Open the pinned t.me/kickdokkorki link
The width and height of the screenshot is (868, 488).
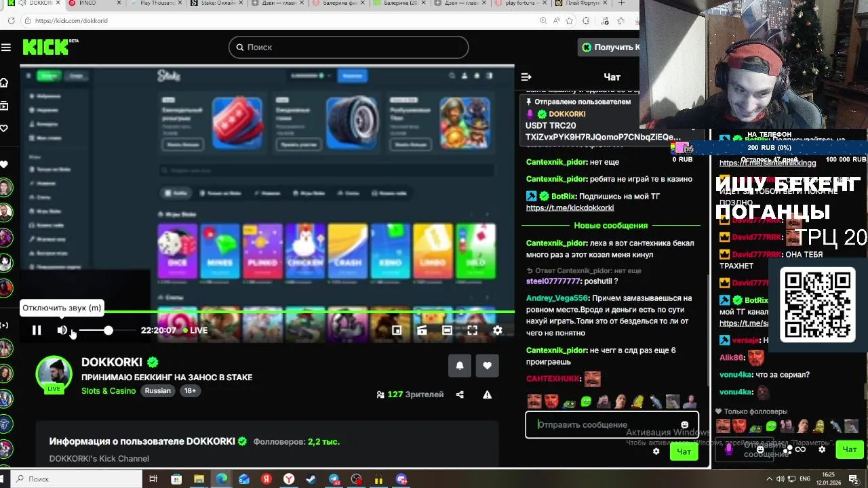(x=570, y=208)
